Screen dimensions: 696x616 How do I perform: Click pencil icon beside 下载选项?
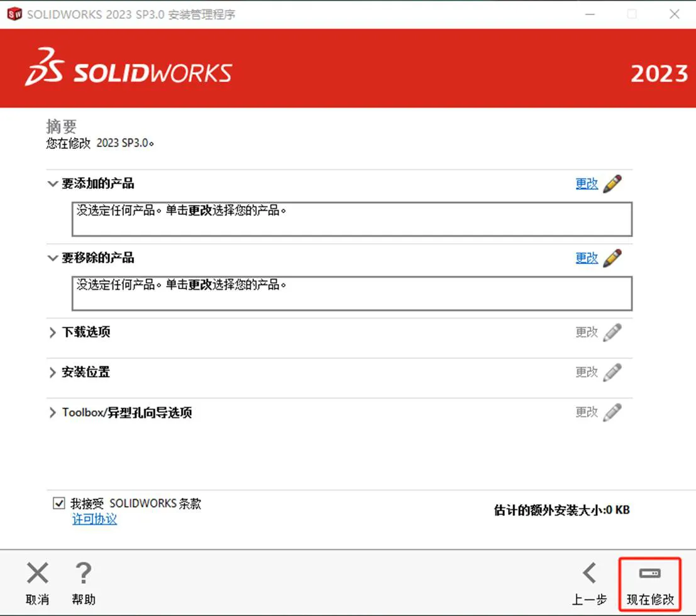point(612,333)
